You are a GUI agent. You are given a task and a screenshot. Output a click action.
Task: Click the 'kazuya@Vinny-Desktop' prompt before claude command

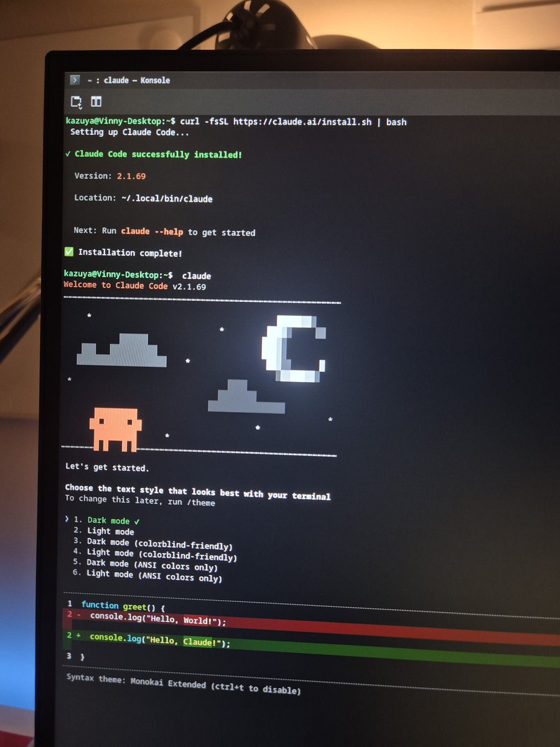[x=118, y=275]
